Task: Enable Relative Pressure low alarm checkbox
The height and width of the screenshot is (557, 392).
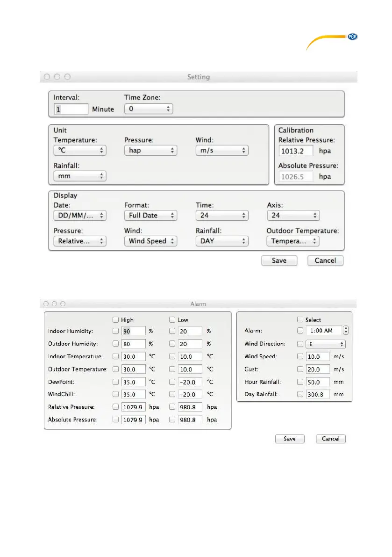Action: 172,407
